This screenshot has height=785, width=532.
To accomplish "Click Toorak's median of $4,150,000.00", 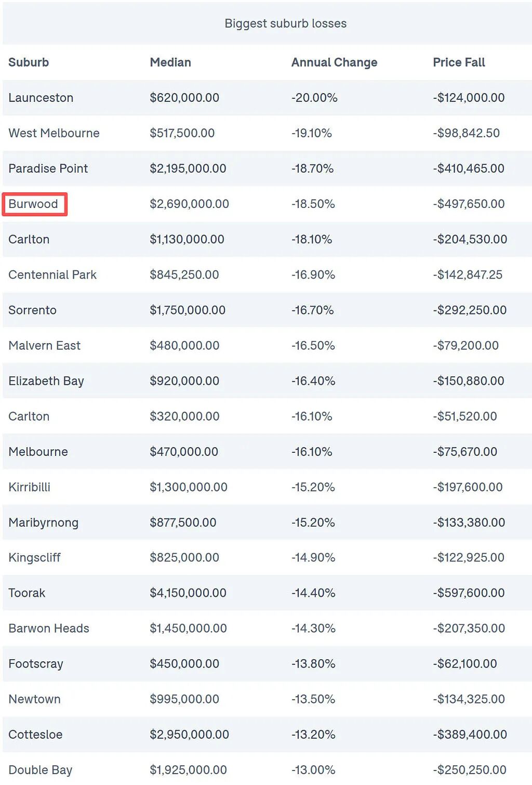I will pos(188,593).
